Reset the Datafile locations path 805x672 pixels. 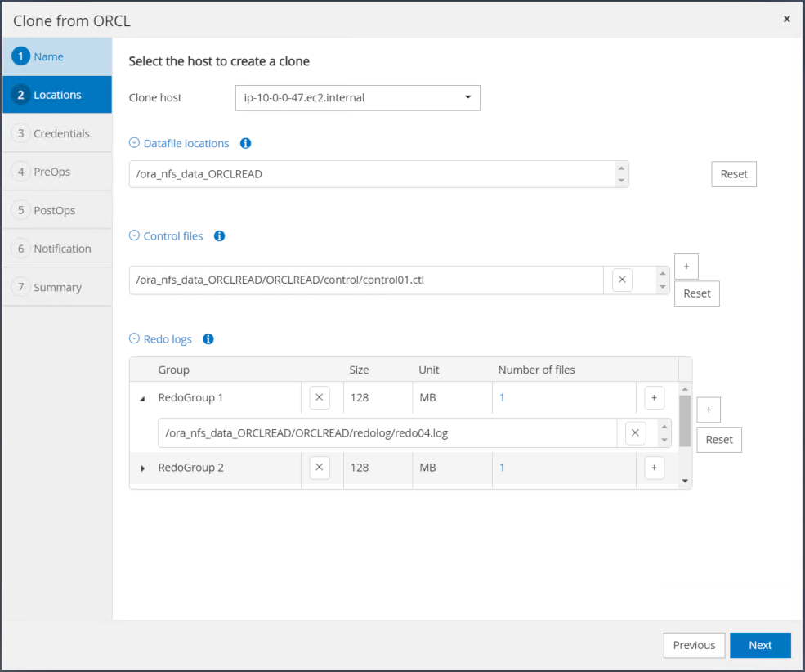coord(733,174)
